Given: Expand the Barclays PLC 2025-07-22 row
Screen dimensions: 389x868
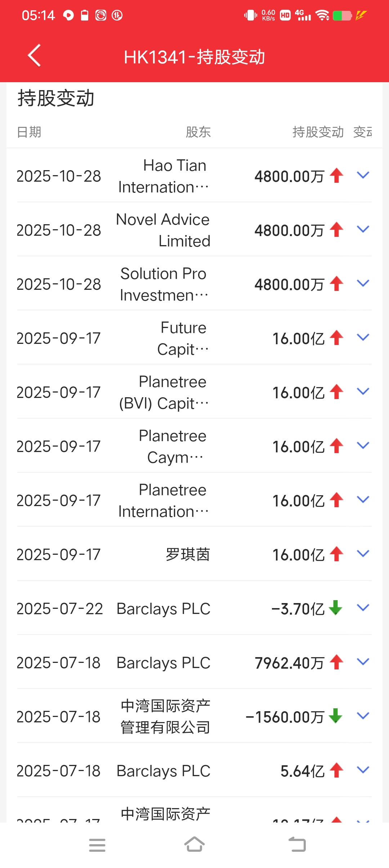Looking at the screenshot, I should click(363, 608).
